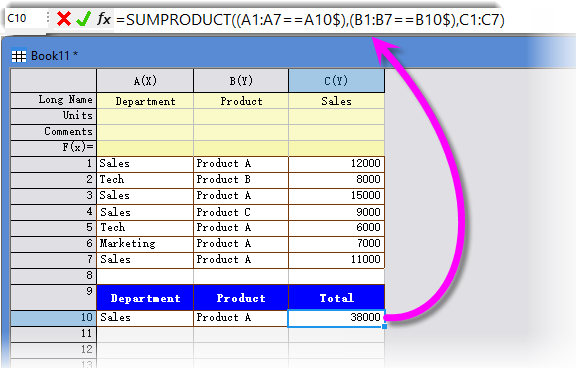Select the cell with value 6000
The image size is (576, 368).
point(336,228)
